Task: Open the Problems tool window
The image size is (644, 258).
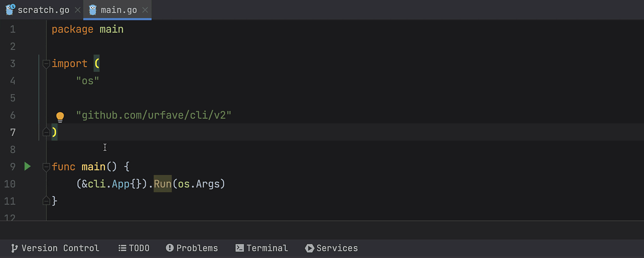Action: pos(192,248)
